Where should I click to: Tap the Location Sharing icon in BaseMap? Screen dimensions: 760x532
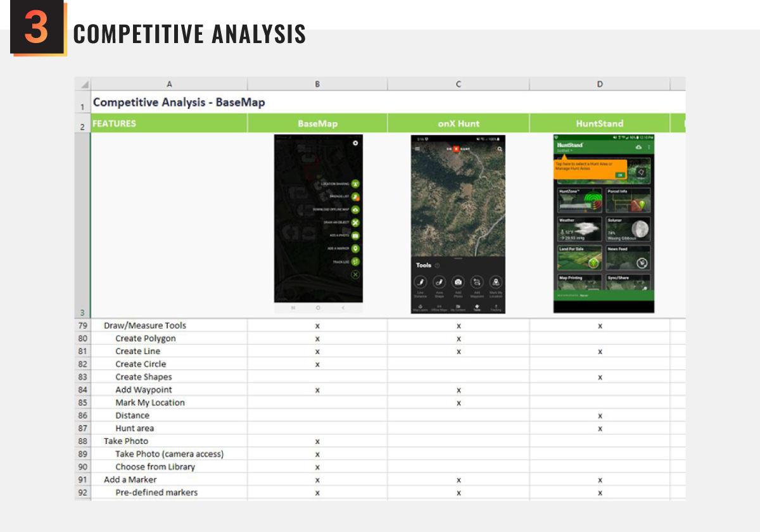[x=355, y=184]
